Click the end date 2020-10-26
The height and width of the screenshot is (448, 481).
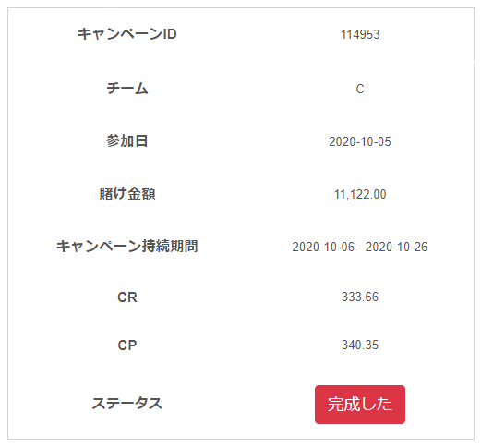tap(396, 247)
